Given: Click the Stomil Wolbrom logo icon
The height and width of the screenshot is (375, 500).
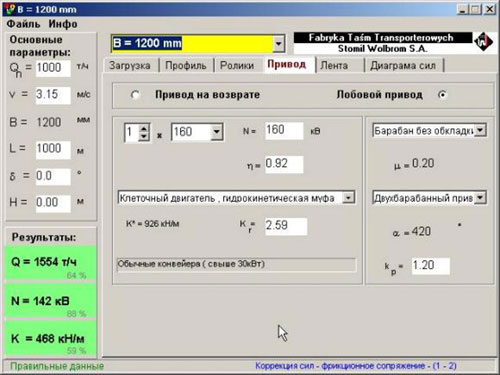Looking at the screenshot, I should pyautogui.click(x=483, y=42).
